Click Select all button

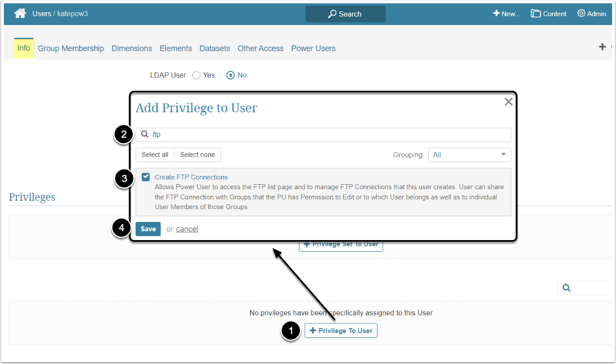pyautogui.click(x=155, y=155)
